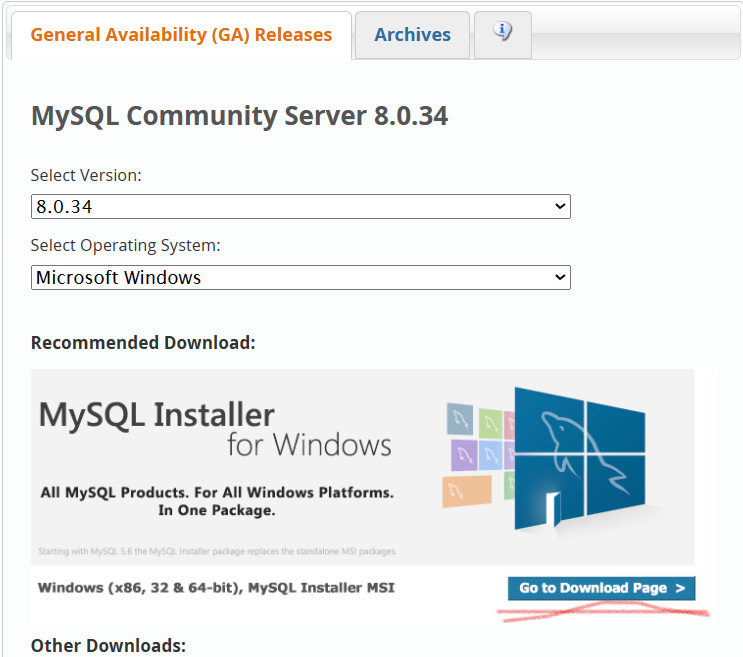Click the Other Downloads heading

pyautogui.click(x=109, y=646)
